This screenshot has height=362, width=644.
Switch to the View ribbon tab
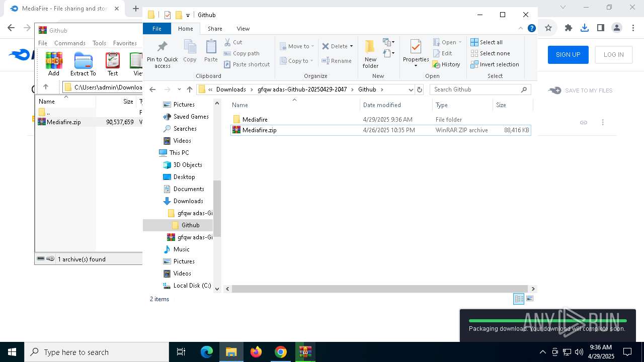243,29
